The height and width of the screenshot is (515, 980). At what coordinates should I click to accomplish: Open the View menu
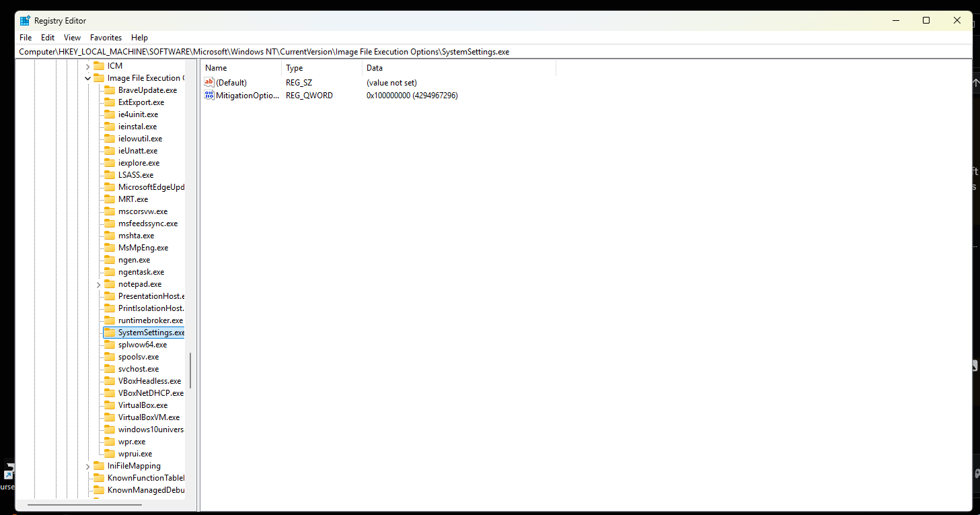[x=72, y=38]
